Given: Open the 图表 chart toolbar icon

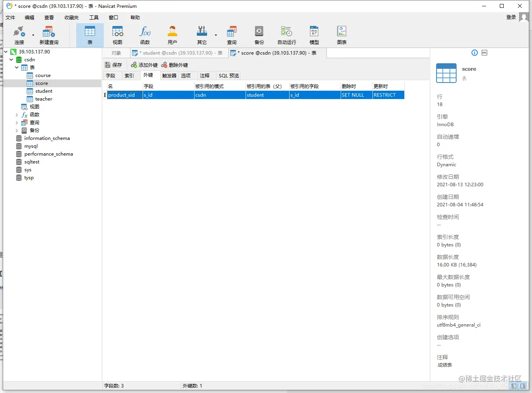Looking at the screenshot, I should click(x=342, y=35).
